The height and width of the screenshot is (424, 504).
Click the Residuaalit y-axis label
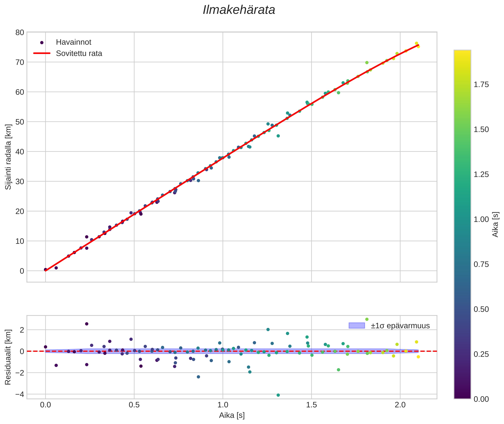point(8,357)
